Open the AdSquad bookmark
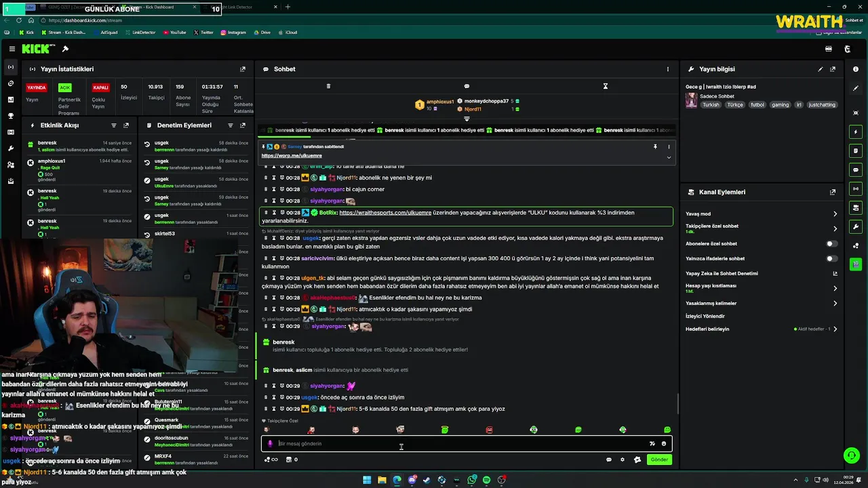This screenshot has width=868, height=488. (x=104, y=33)
